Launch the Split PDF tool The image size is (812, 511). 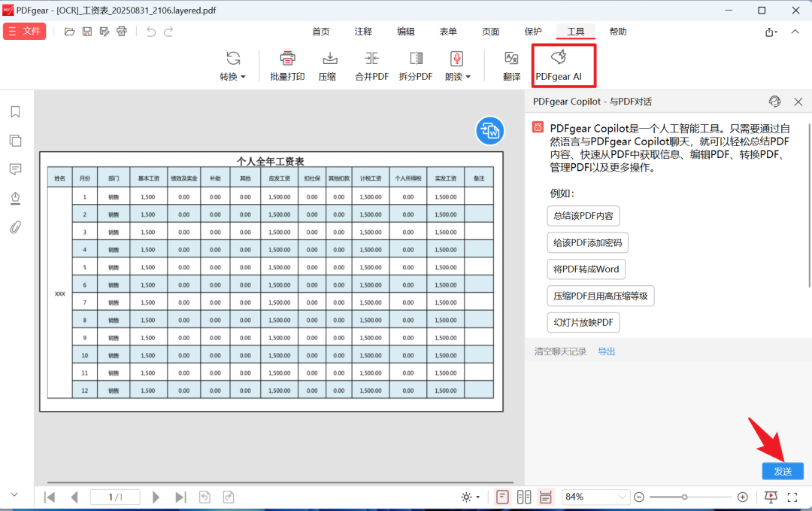[x=416, y=66]
